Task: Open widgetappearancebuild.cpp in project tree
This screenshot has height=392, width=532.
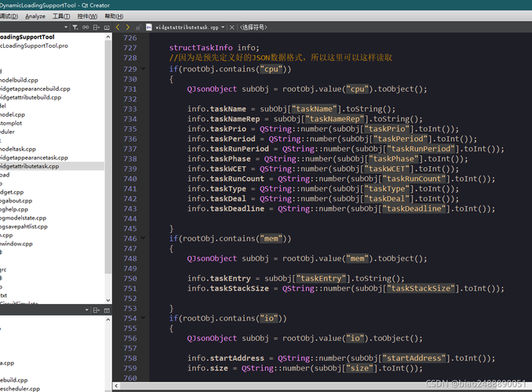Action: (35, 89)
